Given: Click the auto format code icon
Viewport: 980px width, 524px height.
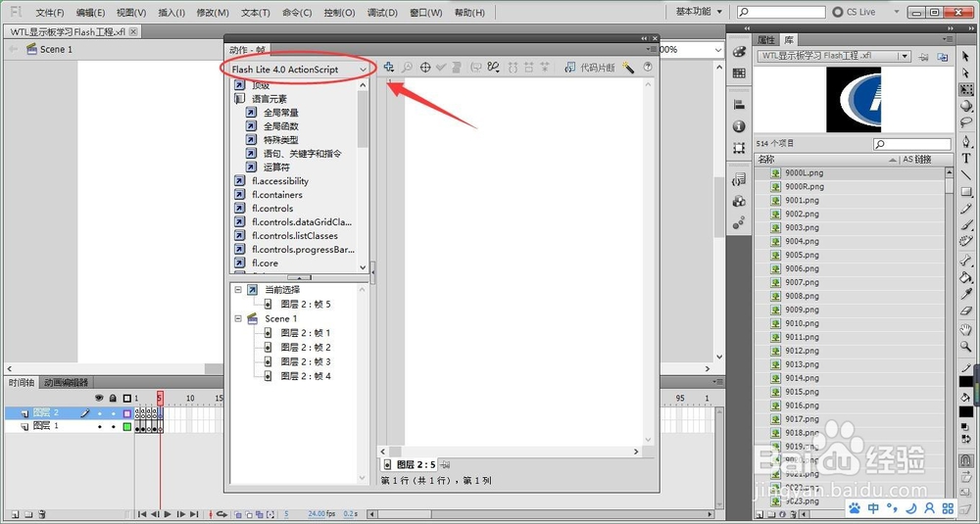Looking at the screenshot, I should (457, 68).
